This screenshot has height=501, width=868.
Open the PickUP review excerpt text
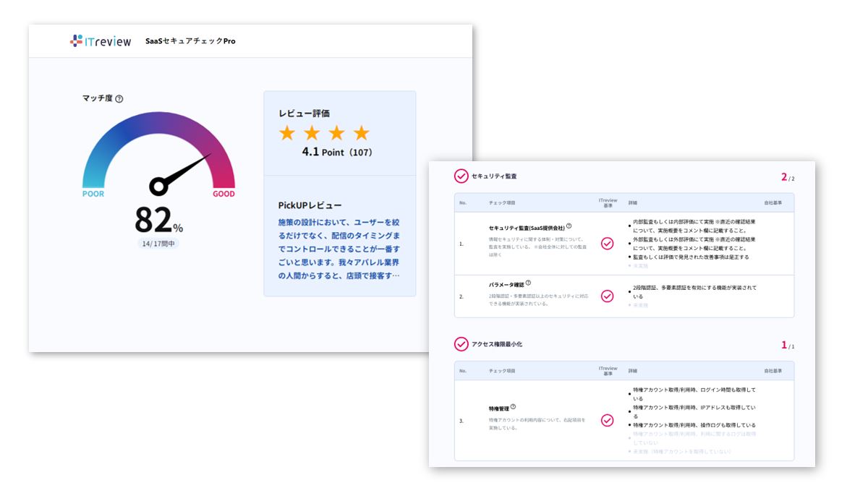tap(339, 249)
